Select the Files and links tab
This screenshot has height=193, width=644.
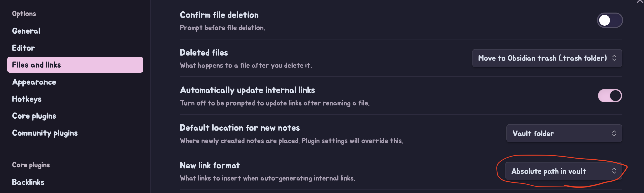[x=36, y=65]
